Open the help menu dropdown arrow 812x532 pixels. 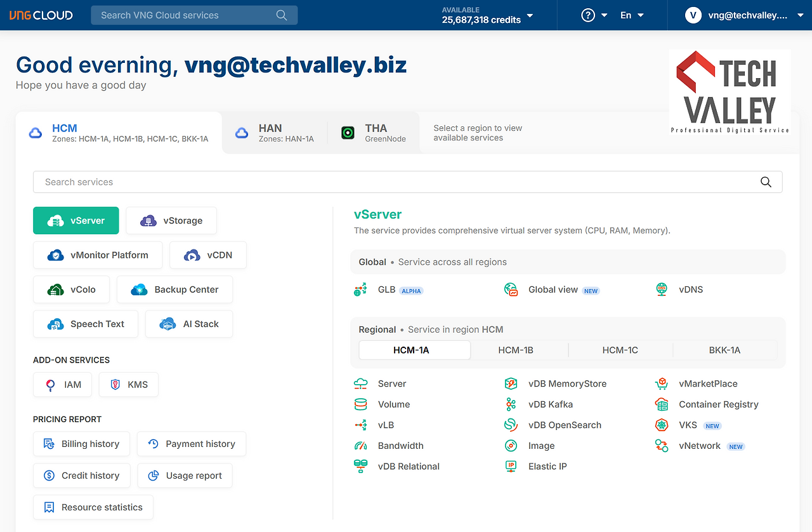605,15
